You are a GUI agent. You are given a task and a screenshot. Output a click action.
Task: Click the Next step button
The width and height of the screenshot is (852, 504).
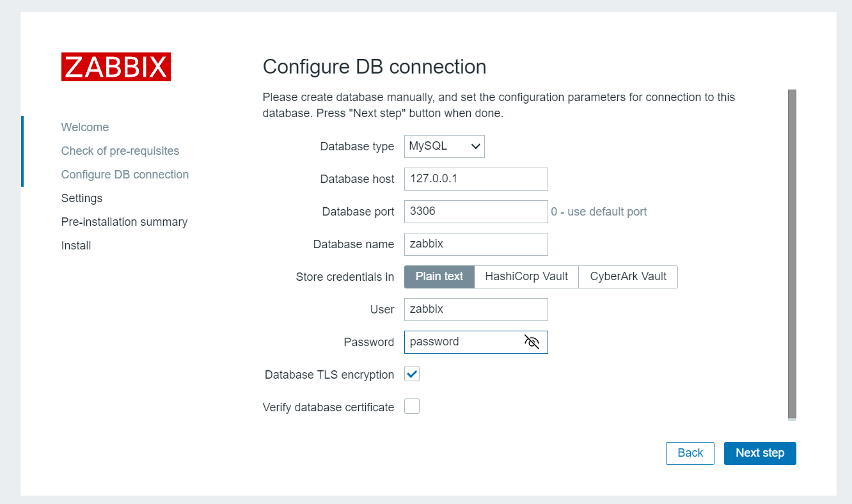pos(760,453)
